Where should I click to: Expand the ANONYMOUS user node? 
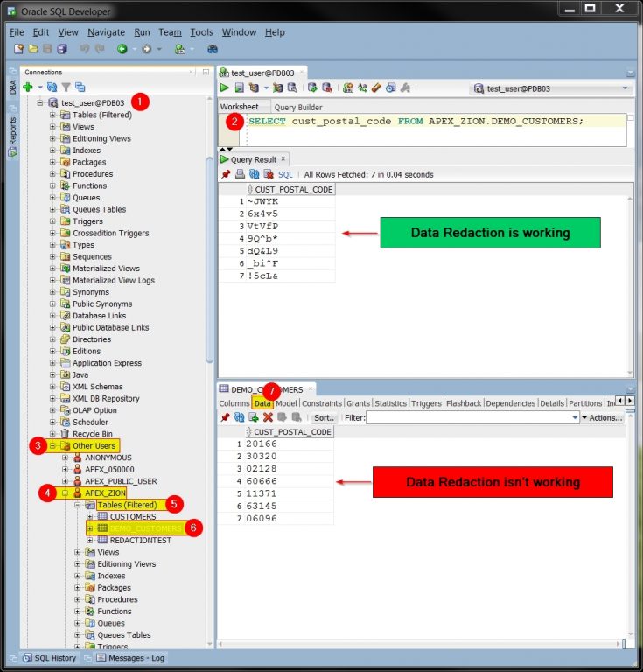point(65,458)
